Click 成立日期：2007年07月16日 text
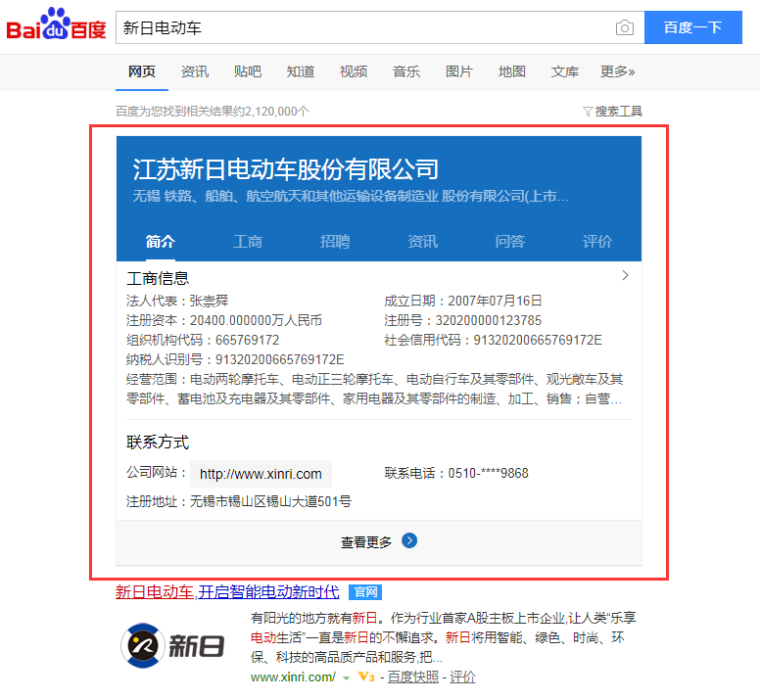This screenshot has height=700, width=760. (463, 301)
